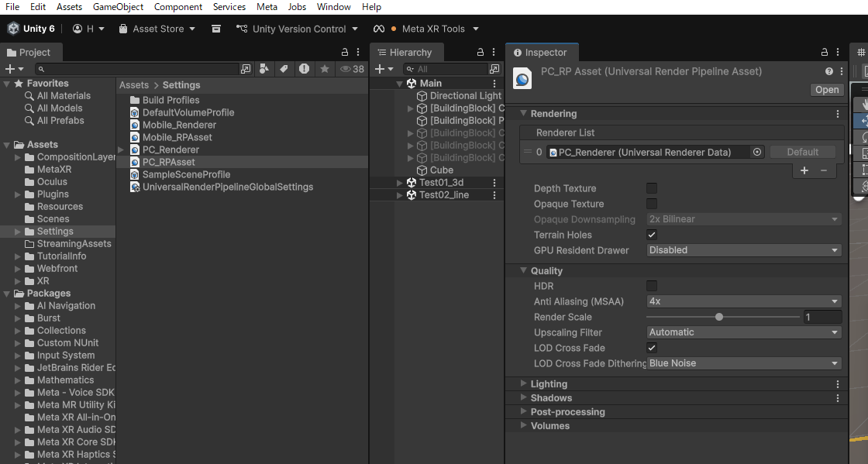Open the Anti Aliasing (MSAA) dropdown
Image resolution: width=868 pixels, height=464 pixels.
coord(744,301)
